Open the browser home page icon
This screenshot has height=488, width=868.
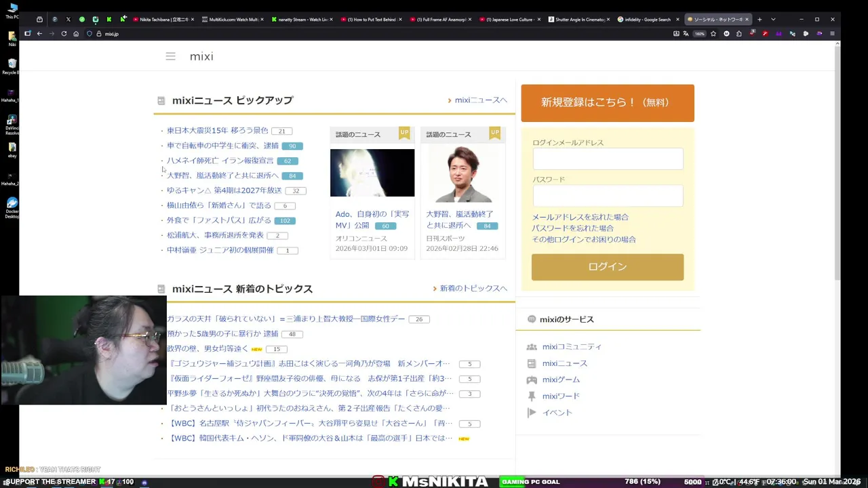76,33
